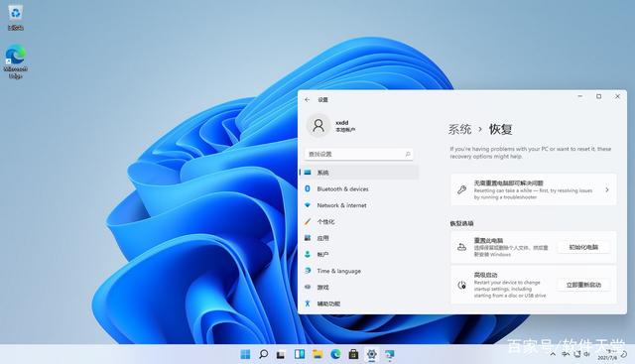The image size is (635, 364).
Task: Click the reset this PC icon
Action: [x=461, y=247]
